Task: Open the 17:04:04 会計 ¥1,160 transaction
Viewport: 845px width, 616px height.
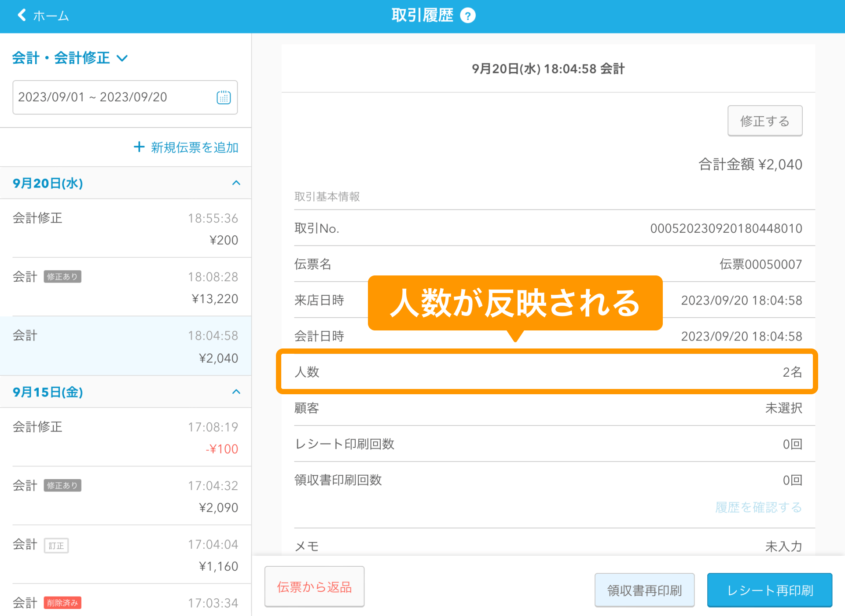Action: 125,555
